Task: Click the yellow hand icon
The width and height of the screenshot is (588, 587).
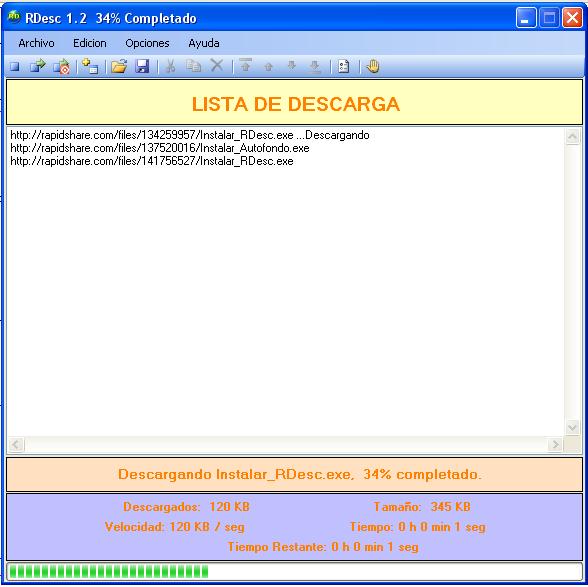Action: [373, 66]
